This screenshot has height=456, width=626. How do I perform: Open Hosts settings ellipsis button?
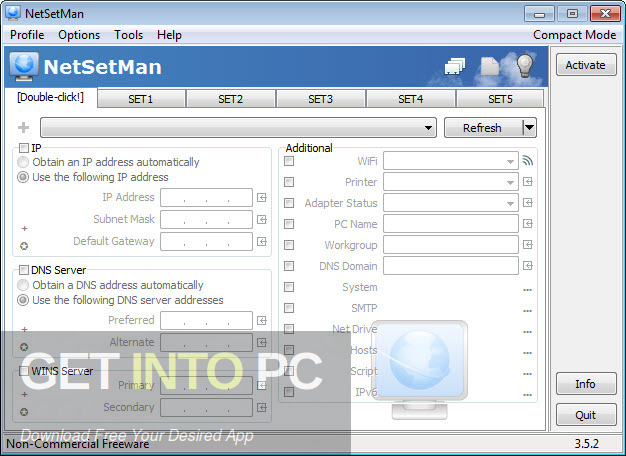tap(527, 353)
